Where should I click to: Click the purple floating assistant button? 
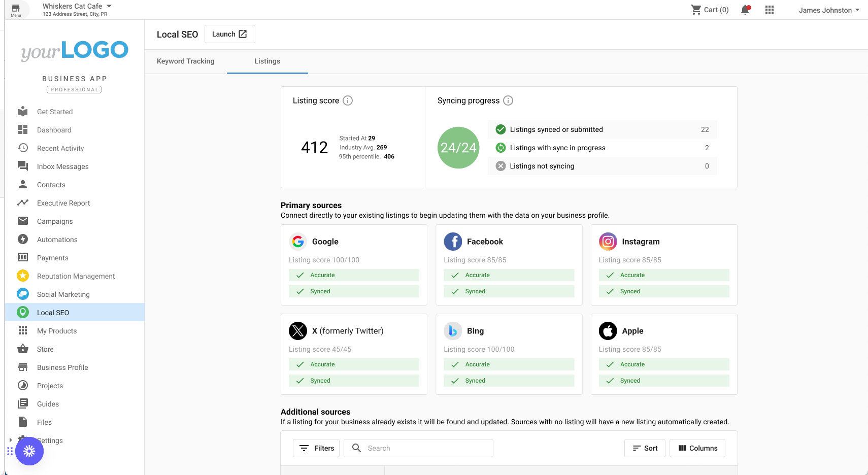coord(29,451)
